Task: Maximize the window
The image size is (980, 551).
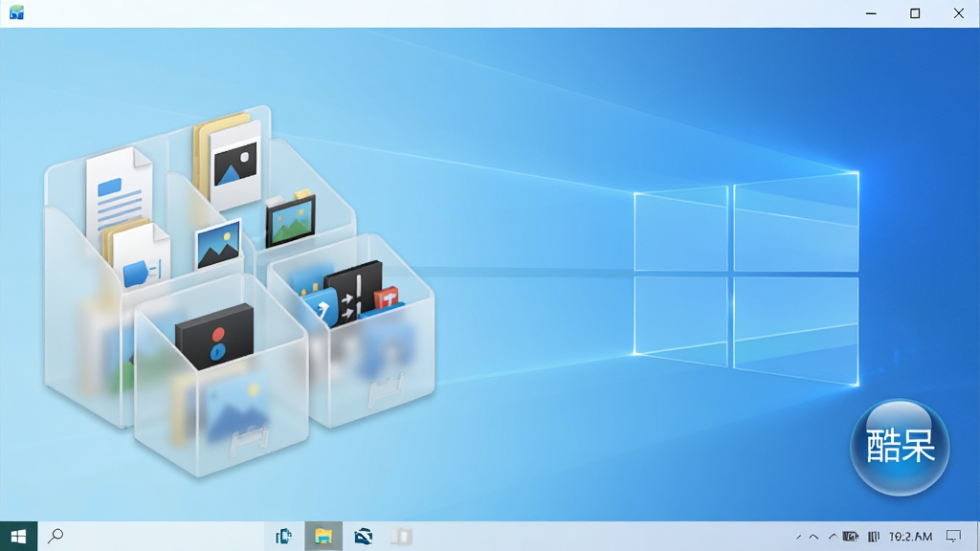Action: (x=915, y=13)
